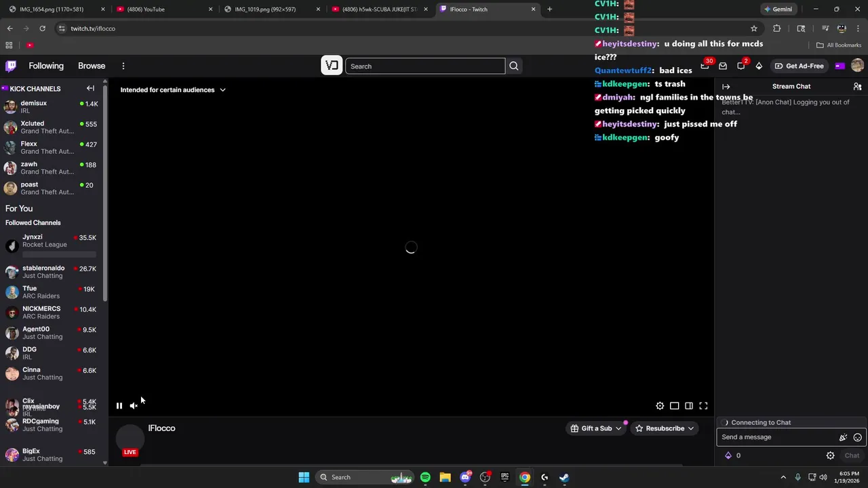Screen dimensions: 868x488
Task: Open the Resubscribe dropdown
Action: pos(665,428)
